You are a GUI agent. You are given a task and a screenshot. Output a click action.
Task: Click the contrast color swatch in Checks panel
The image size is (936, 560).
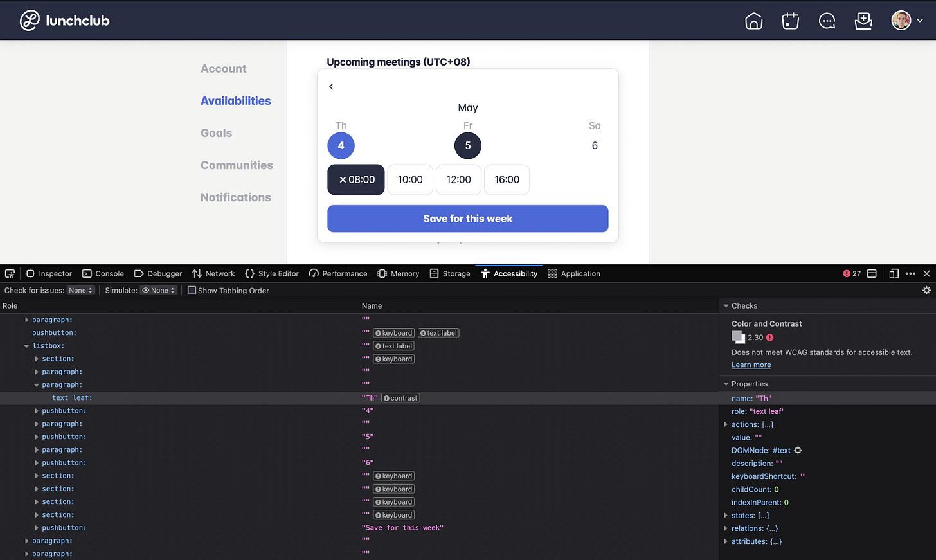click(x=737, y=337)
